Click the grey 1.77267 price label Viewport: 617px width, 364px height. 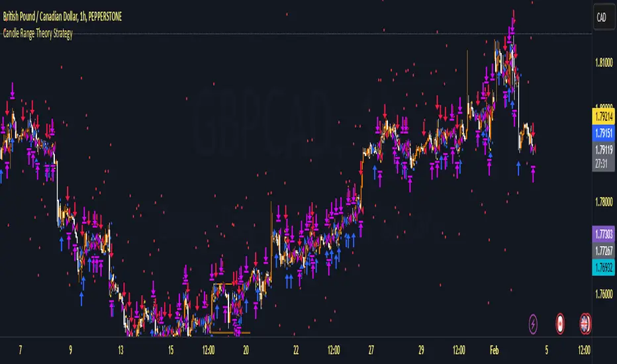pyautogui.click(x=603, y=251)
